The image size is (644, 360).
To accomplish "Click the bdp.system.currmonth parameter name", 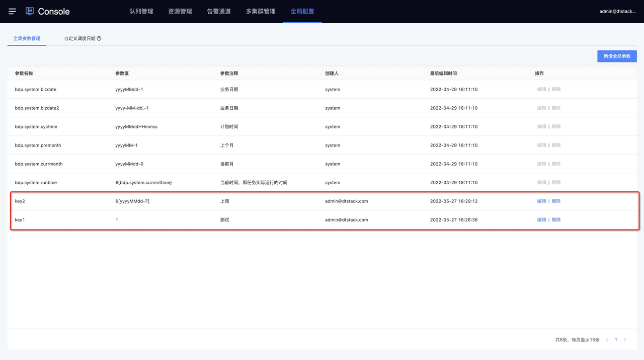I will [39, 164].
